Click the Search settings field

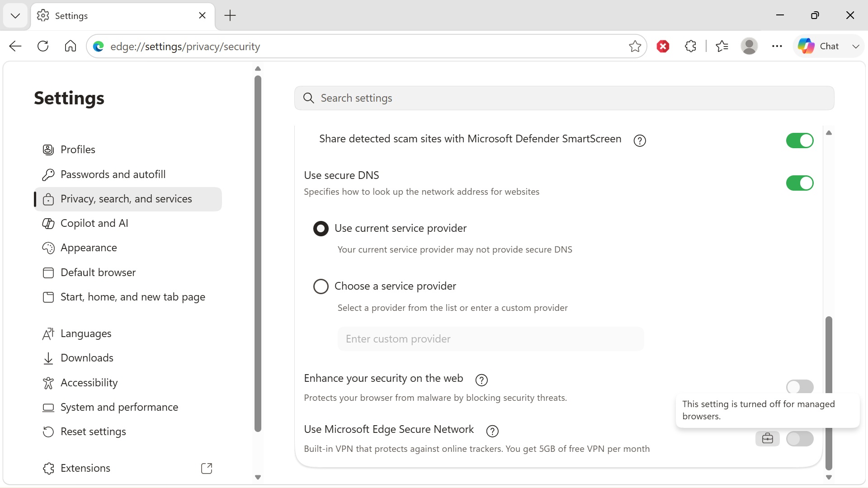point(564,98)
